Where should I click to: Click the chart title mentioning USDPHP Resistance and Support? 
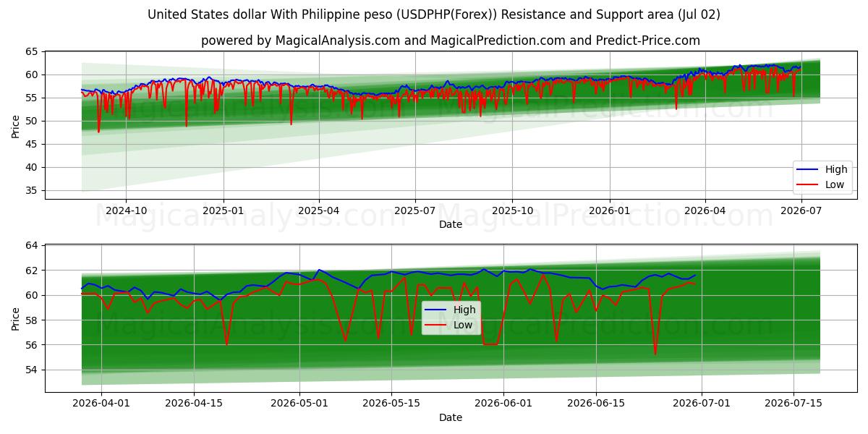coord(434,14)
